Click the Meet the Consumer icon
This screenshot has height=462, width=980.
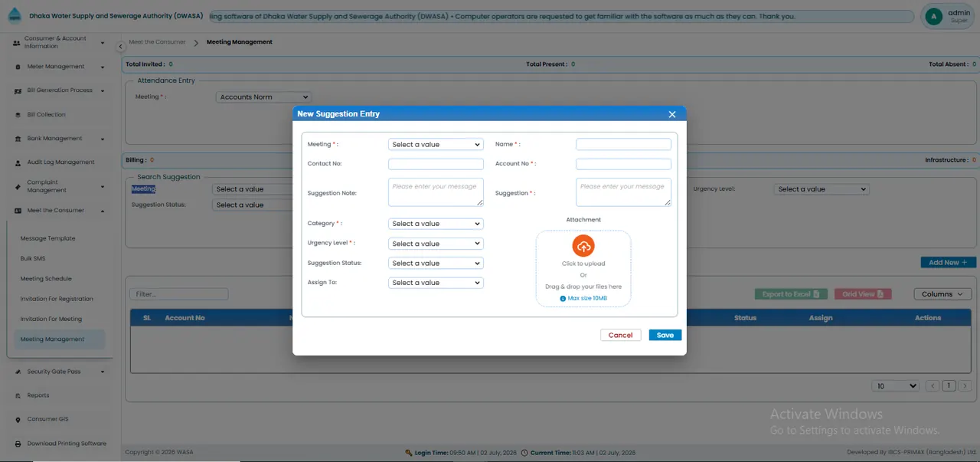point(18,211)
